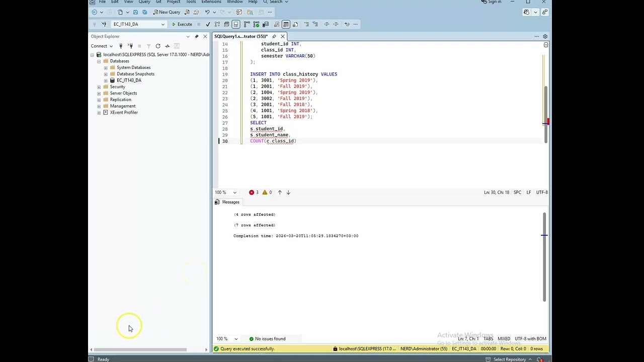
Task: Click Comment out selected lines icon
Action: [306, 24]
